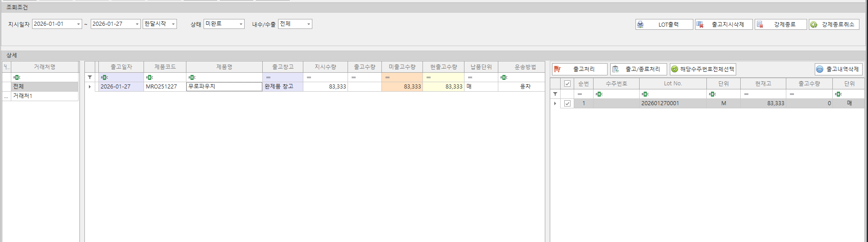Click the printer icon on LOT출력
Image resolution: width=868 pixels, height=242 pixels.
coord(641,24)
